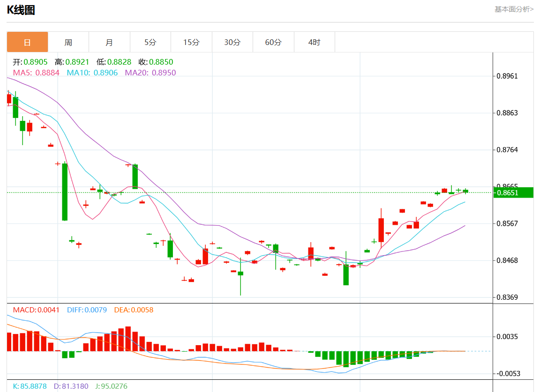Open the 4时 interval tab
547x392 pixels.
pos(315,42)
